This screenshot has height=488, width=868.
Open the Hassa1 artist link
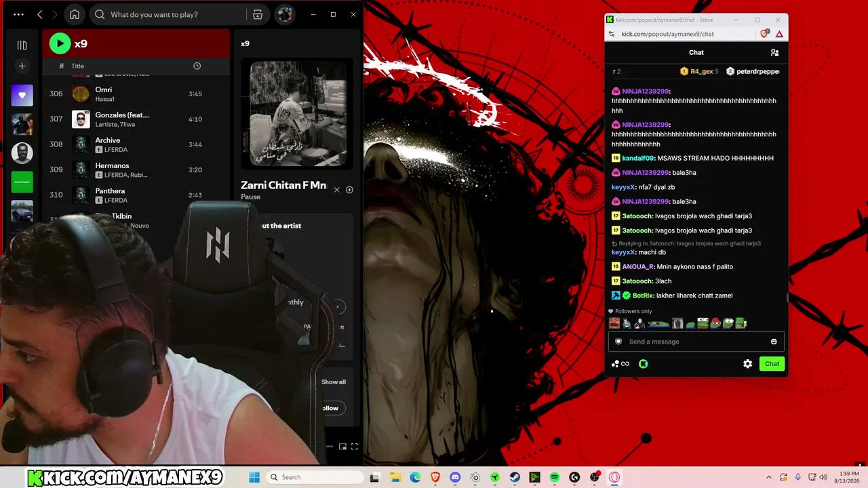104,99
